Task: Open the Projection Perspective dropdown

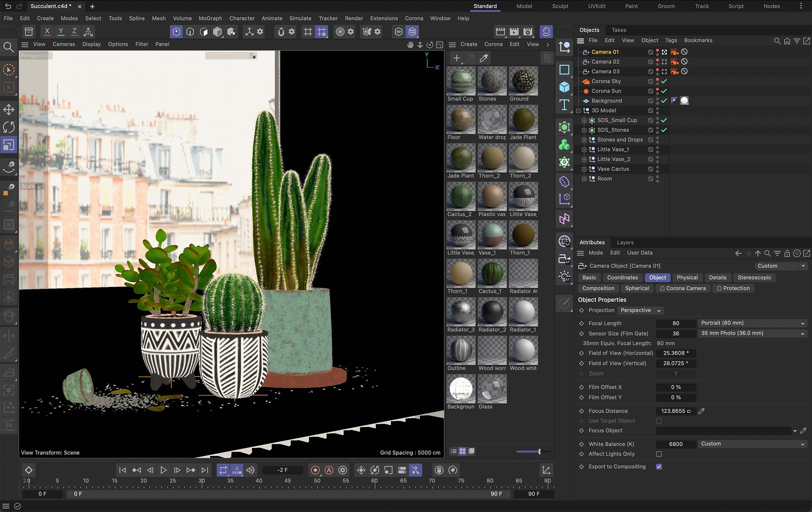Action: click(640, 310)
